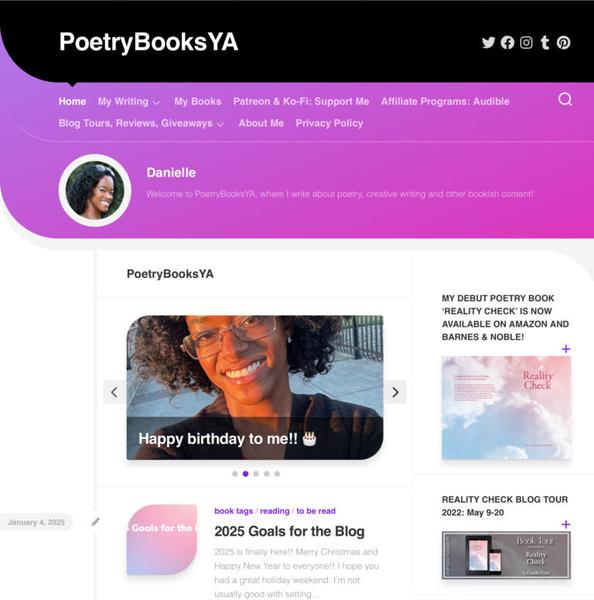Open the search magnifier icon
This screenshot has width=594, height=600.
point(565,99)
